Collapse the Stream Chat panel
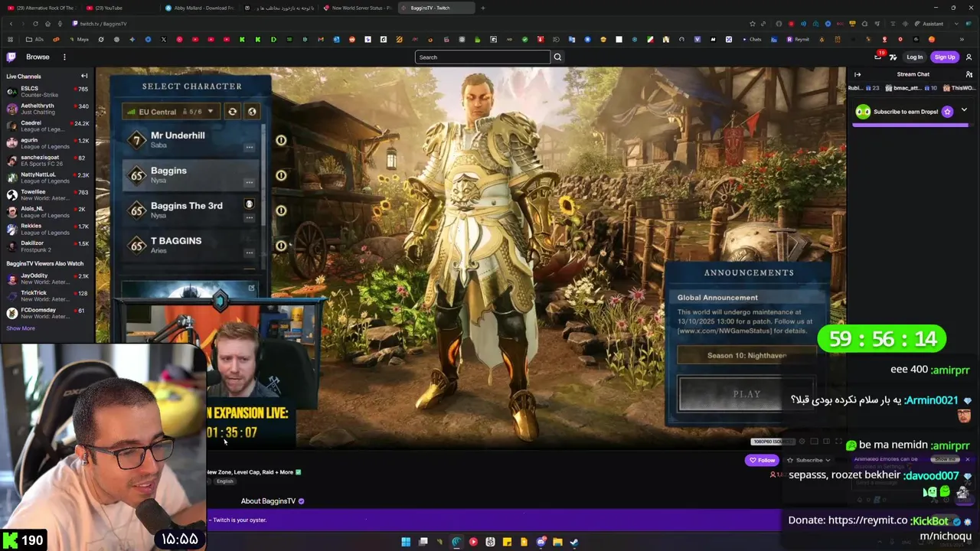 [857, 74]
